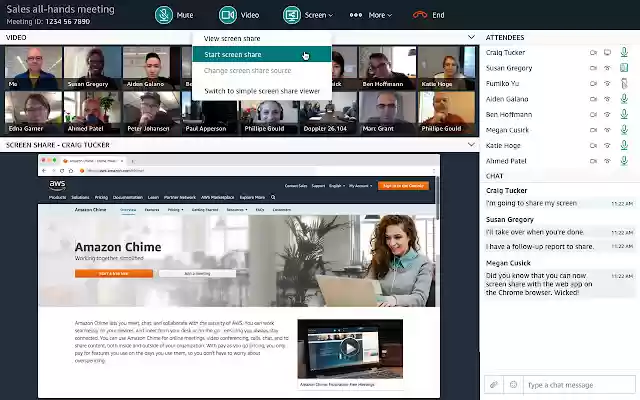Click Aiden Galano's microphone icon
The width and height of the screenshot is (640, 400).
(x=624, y=99)
